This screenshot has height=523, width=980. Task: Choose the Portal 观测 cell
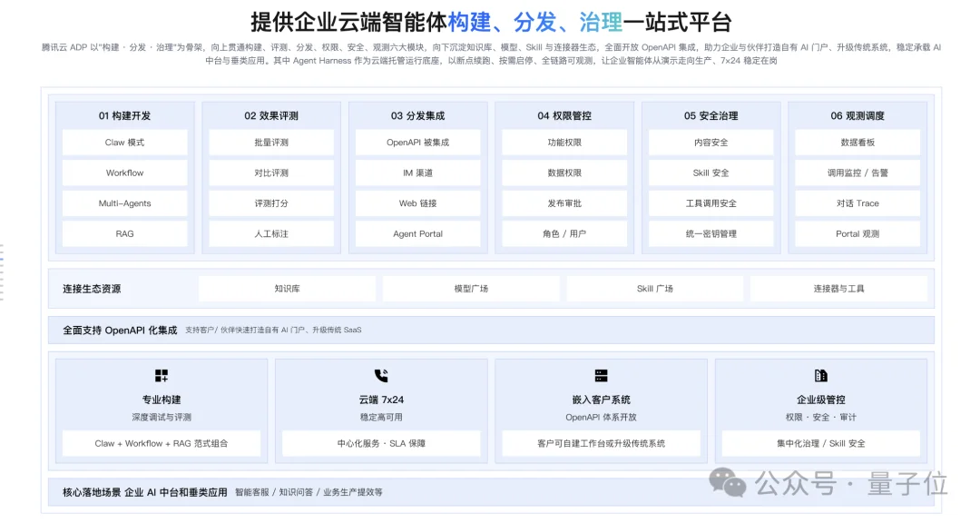(857, 234)
